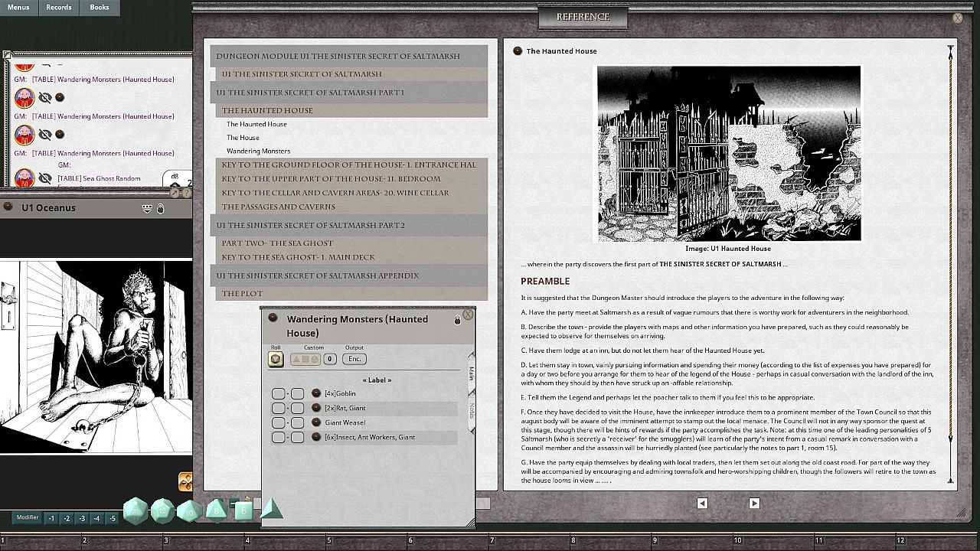Open Wandering Monsters page in reference index

[258, 151]
